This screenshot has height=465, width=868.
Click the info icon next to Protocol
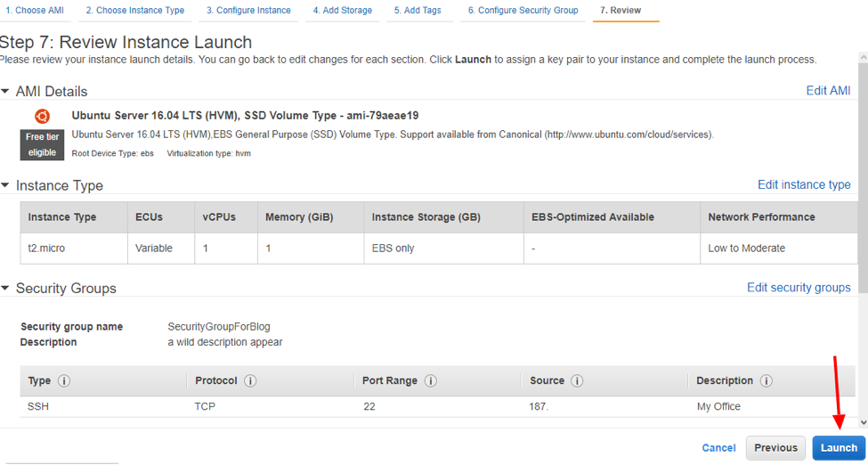click(249, 381)
